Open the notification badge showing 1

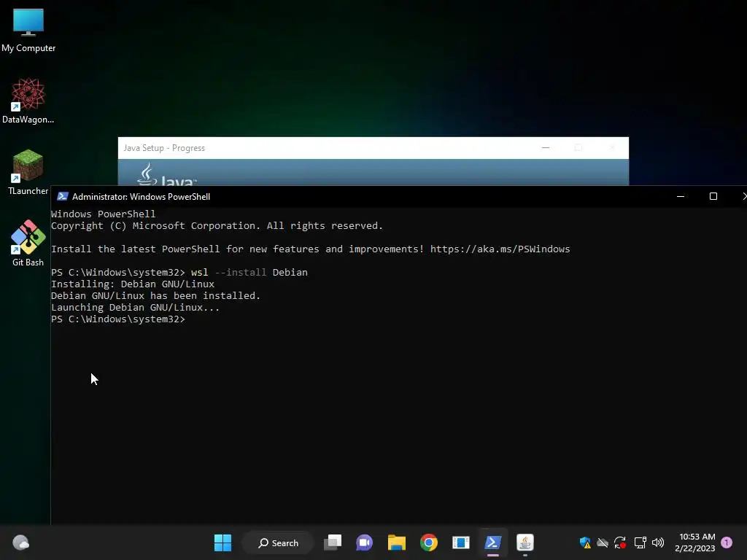coord(727,542)
